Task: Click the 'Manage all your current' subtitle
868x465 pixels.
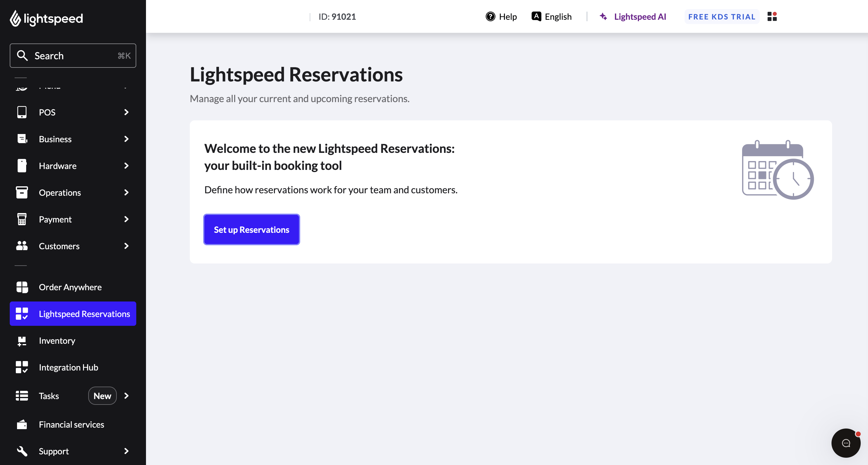Action: pos(300,98)
